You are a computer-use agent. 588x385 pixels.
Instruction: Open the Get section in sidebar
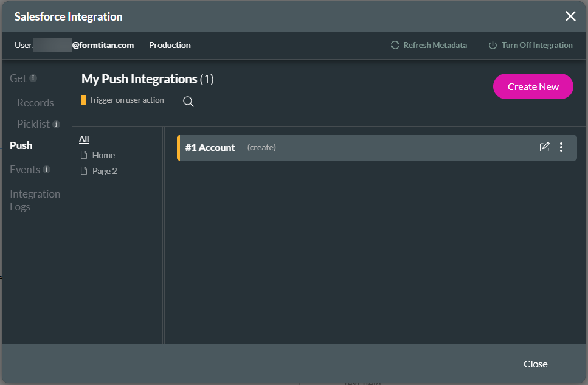(x=18, y=78)
